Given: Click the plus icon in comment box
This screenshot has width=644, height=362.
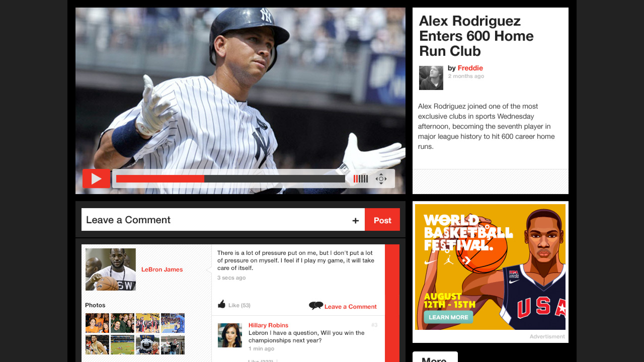Looking at the screenshot, I should [355, 221].
